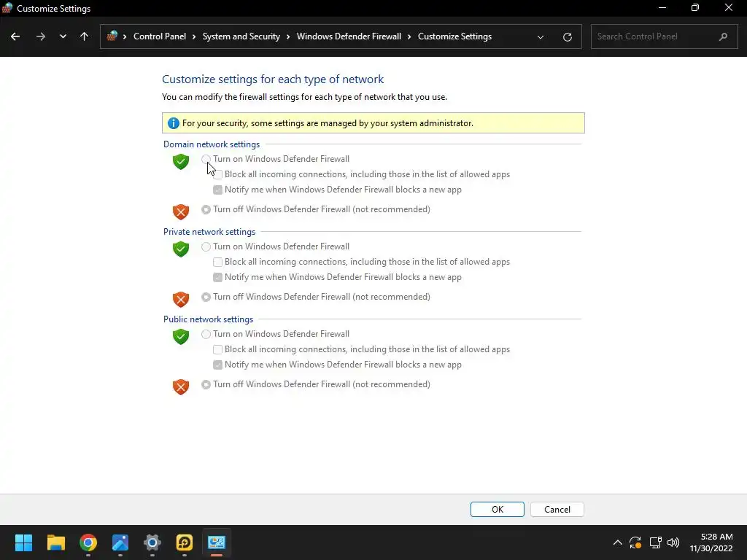Open network status tray icon
The width and height of the screenshot is (747, 560).
click(656, 542)
